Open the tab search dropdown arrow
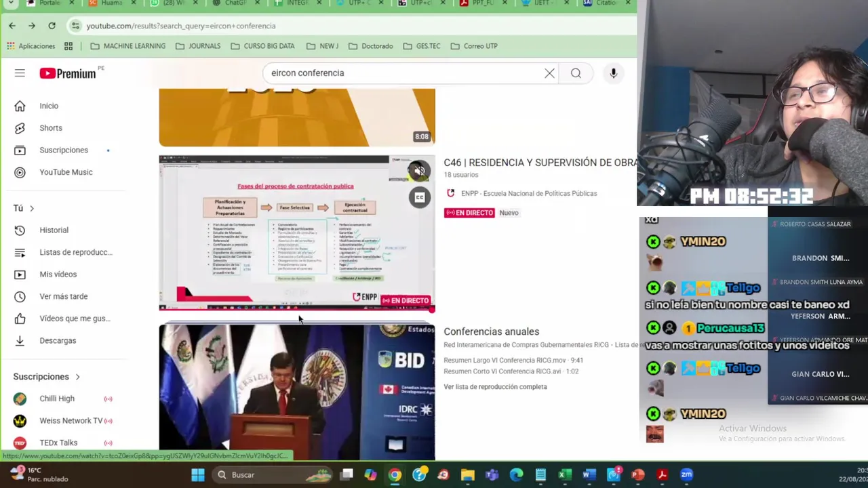This screenshot has width=868, height=488. (11, 3)
